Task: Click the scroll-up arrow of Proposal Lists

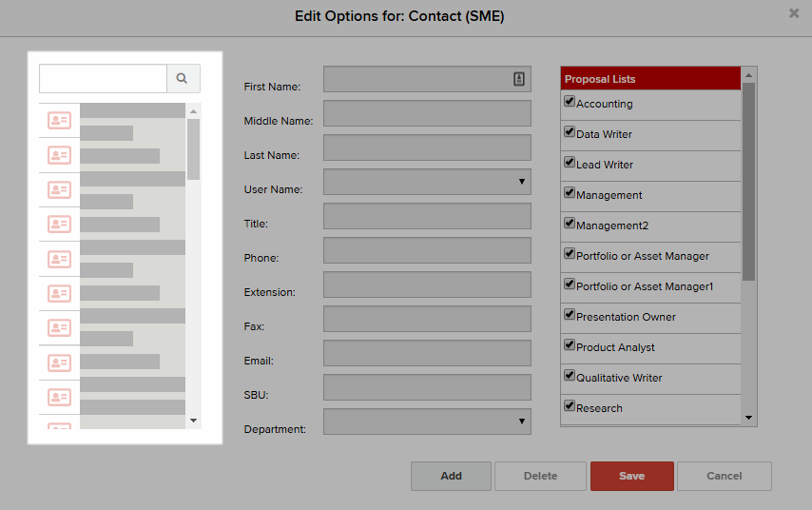Action: click(749, 75)
